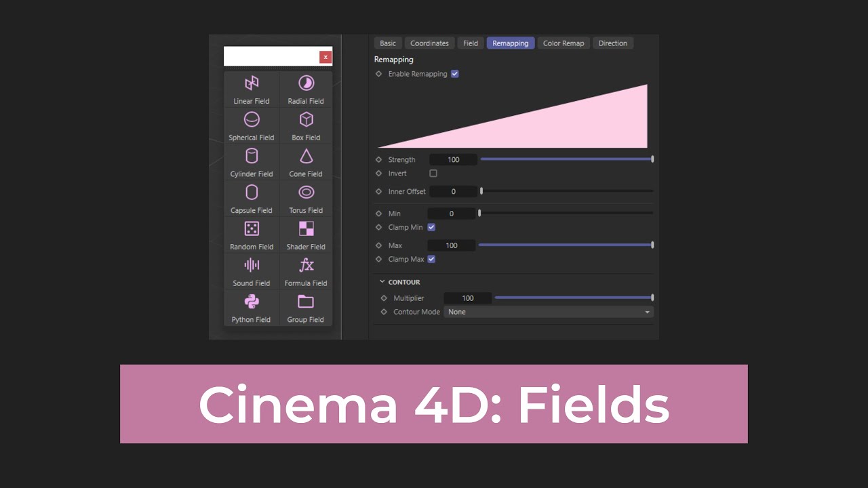Click the Enable Remapping keyframe diamond

point(379,74)
